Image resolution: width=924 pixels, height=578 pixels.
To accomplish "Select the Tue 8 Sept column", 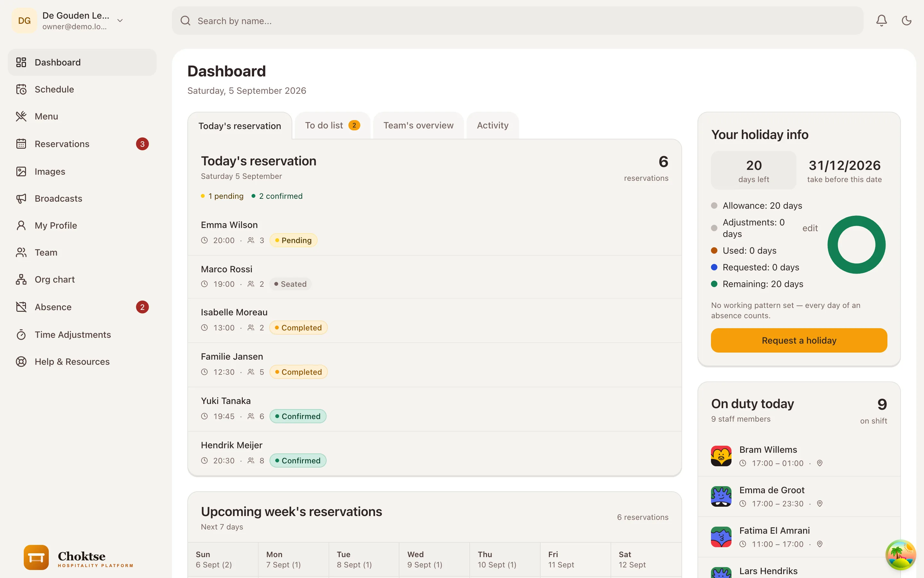I will click(x=364, y=559).
